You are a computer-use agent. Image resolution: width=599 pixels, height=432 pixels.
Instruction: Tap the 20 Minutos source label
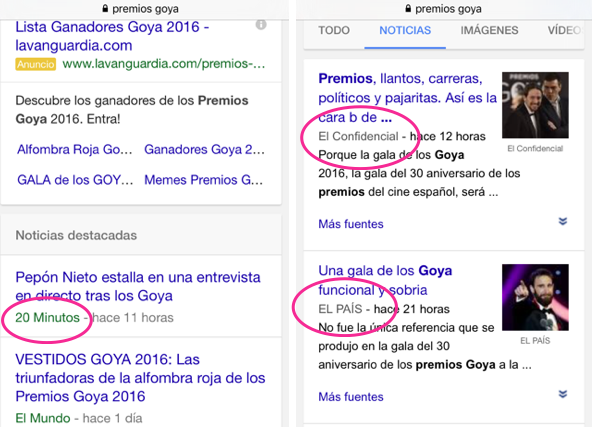click(47, 317)
